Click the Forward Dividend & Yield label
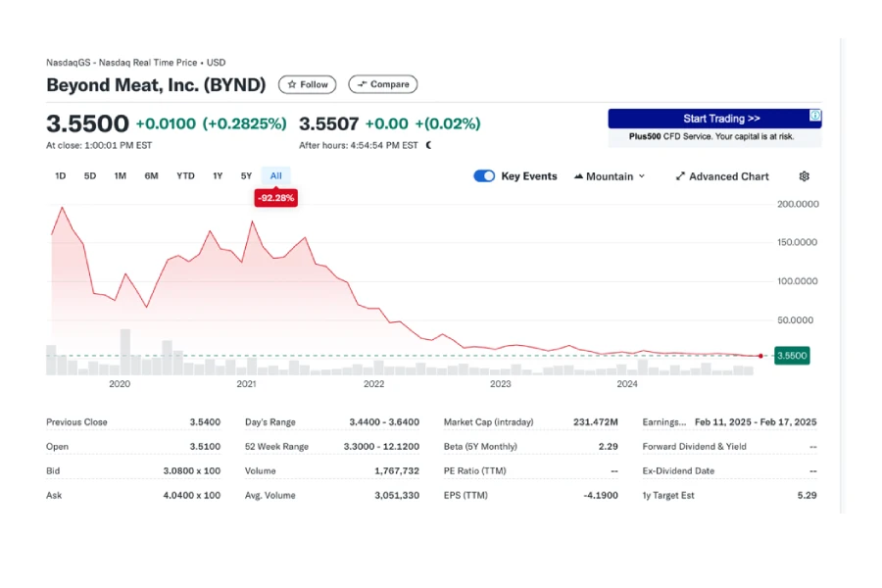882x588 pixels. [x=694, y=447]
